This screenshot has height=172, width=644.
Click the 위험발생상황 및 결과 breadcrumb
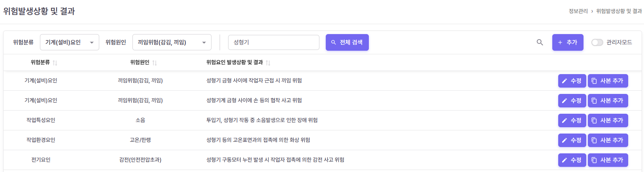tap(619, 11)
